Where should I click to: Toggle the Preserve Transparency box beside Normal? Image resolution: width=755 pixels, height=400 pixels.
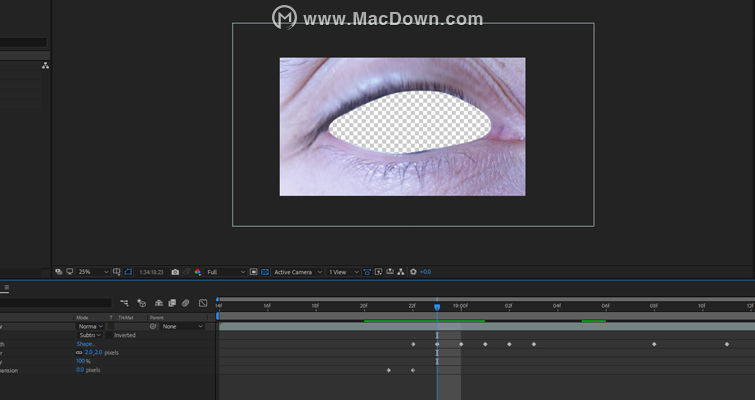point(111,326)
